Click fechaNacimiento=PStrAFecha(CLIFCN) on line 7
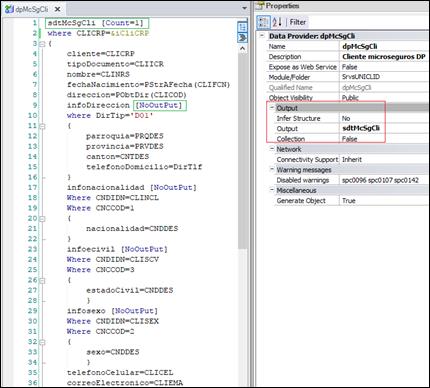 coord(148,85)
